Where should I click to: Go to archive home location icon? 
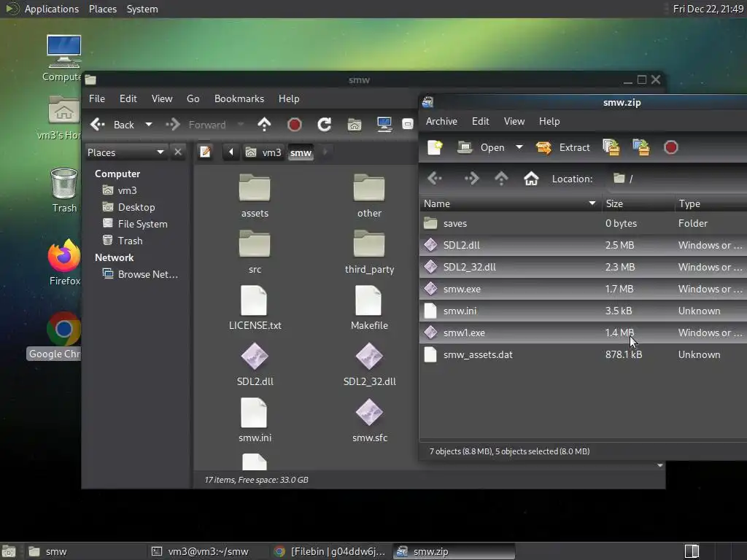point(531,179)
